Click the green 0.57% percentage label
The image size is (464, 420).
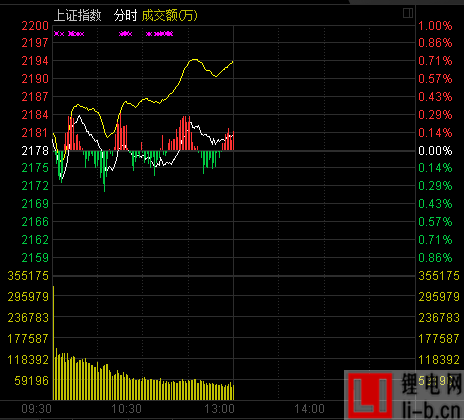(x=435, y=222)
